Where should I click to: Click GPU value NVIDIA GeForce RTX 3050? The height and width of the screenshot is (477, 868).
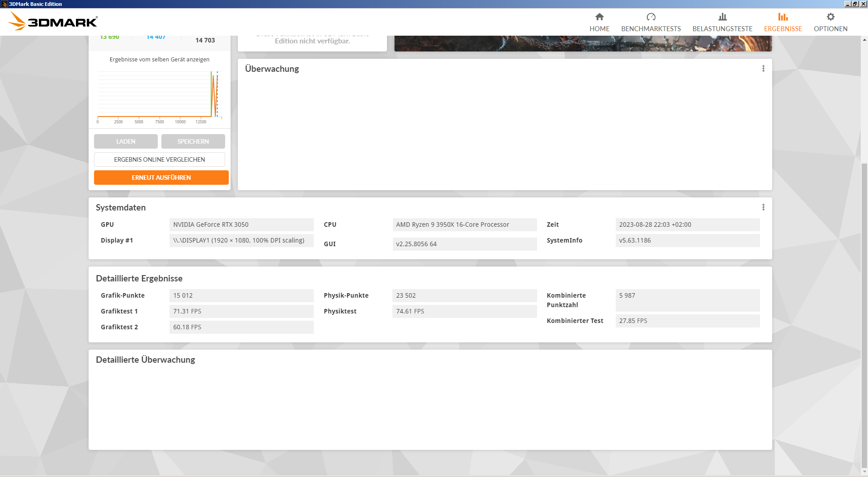tap(241, 224)
